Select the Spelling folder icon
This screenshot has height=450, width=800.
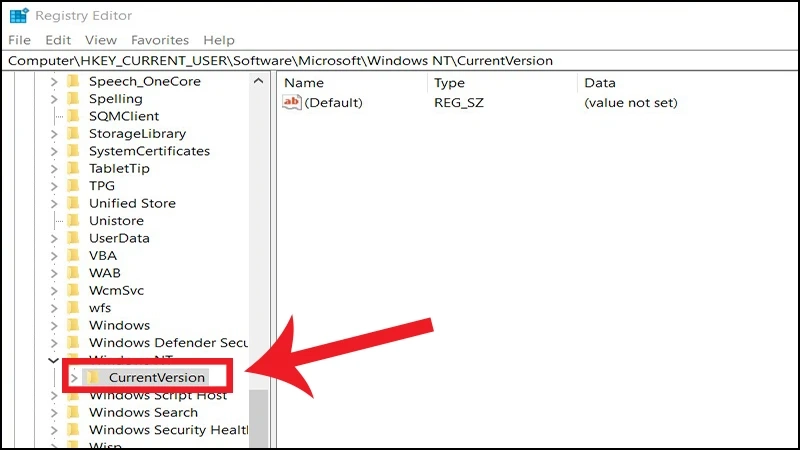pyautogui.click(x=73, y=98)
